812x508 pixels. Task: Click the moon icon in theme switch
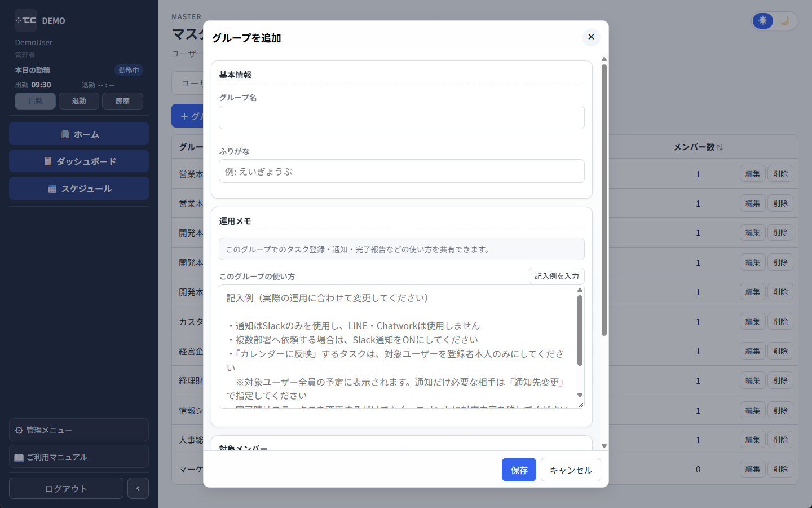pos(785,21)
